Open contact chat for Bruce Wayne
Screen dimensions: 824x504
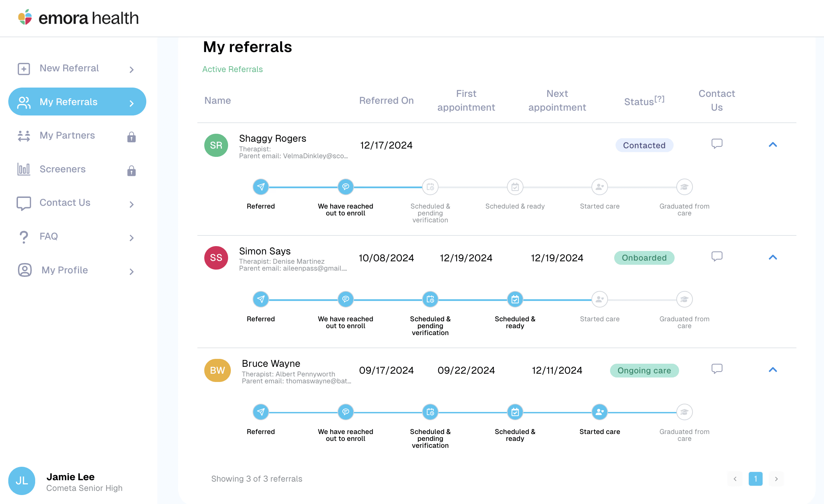717,369
